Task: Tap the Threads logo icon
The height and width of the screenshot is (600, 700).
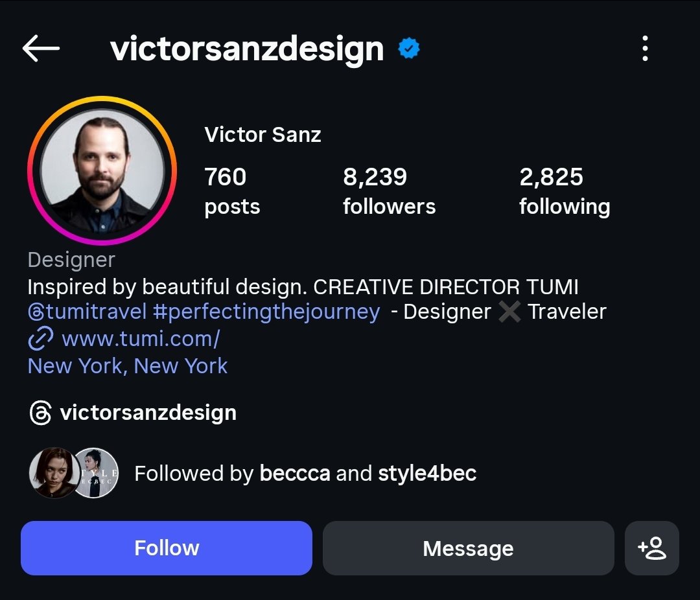Action: (x=40, y=413)
